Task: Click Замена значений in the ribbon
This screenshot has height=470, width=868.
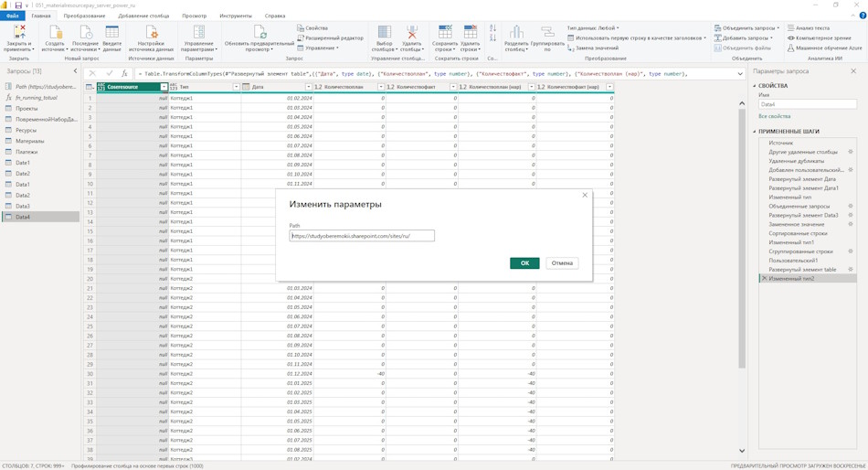Action: point(593,48)
